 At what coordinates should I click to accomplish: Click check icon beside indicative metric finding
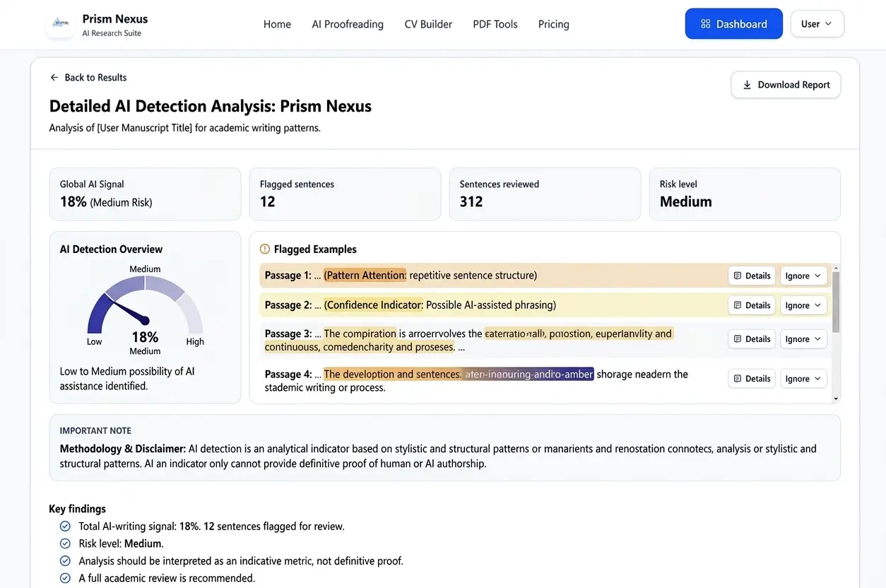tap(65, 560)
